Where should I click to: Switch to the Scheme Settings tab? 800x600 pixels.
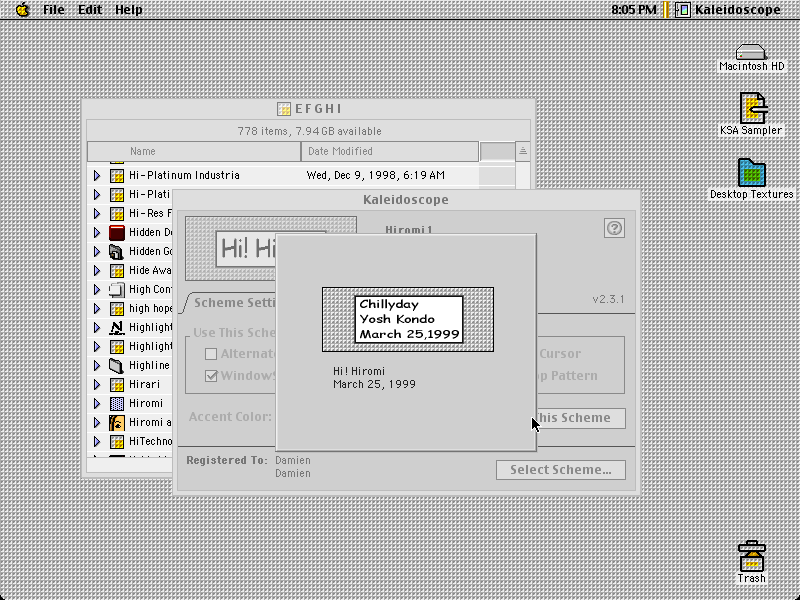tap(234, 303)
